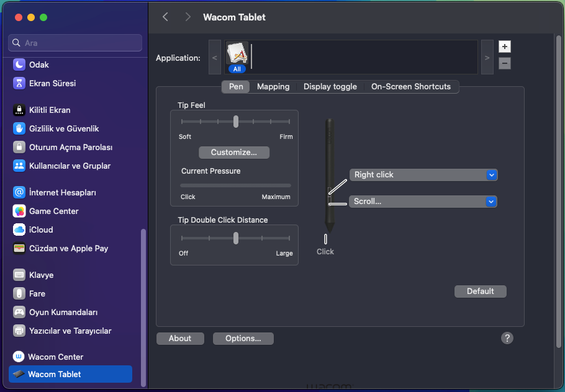This screenshot has height=392, width=565.
Task: Click the Ekran Süresi hourglass icon
Action: [x=19, y=84]
